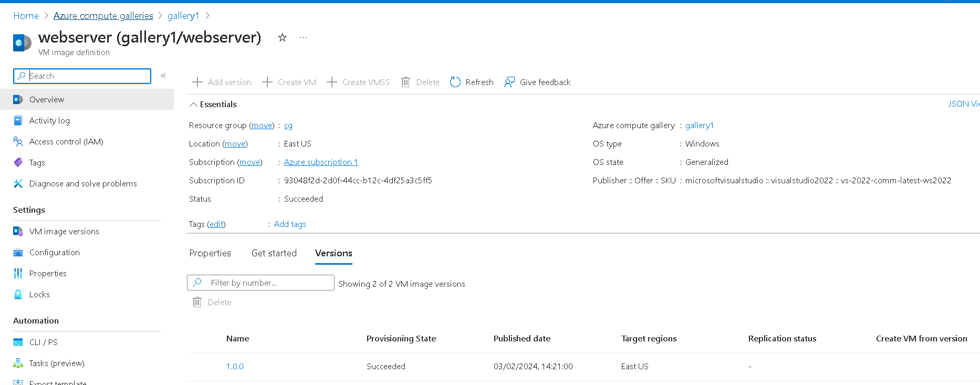980x385 pixels.
Task: Click Give feedback in the toolbar
Action: click(x=537, y=82)
